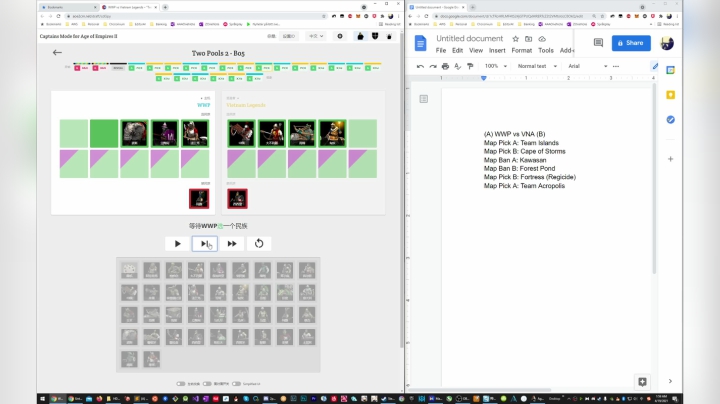The width and height of the screenshot is (720, 404).
Task: Click the fast-forward playback button
Action: tap(232, 244)
